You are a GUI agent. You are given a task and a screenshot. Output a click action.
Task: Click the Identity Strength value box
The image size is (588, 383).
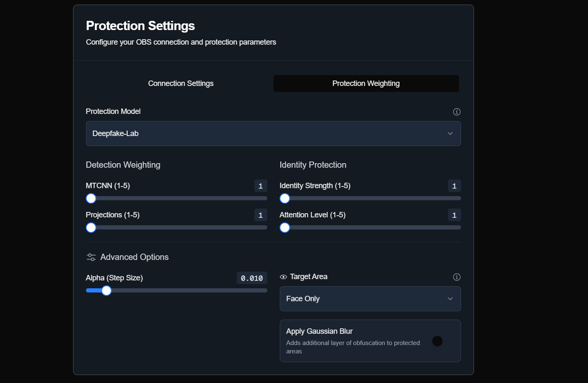point(454,186)
